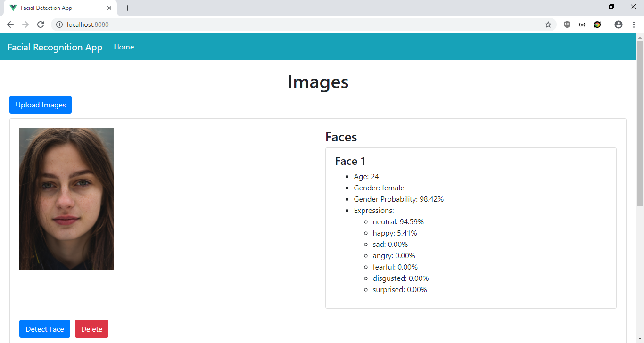Select the Facial Detection App tab

[x=57, y=8]
